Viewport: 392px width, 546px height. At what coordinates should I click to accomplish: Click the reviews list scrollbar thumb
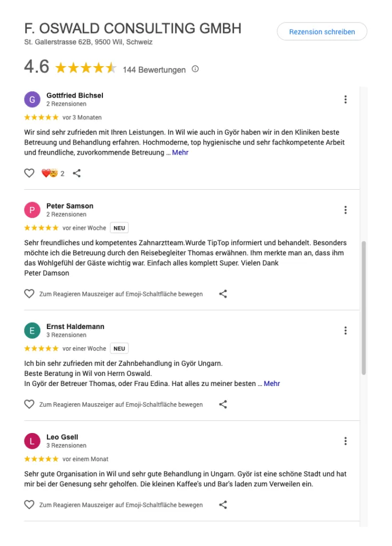(x=363, y=308)
